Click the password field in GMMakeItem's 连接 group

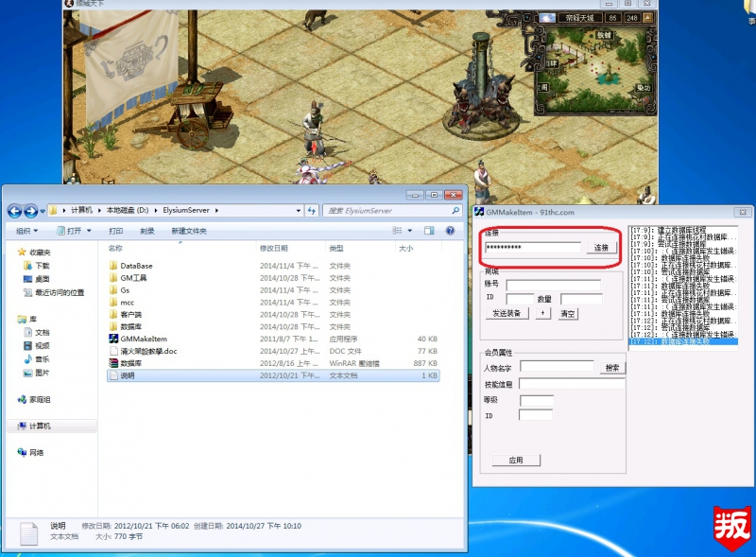532,248
